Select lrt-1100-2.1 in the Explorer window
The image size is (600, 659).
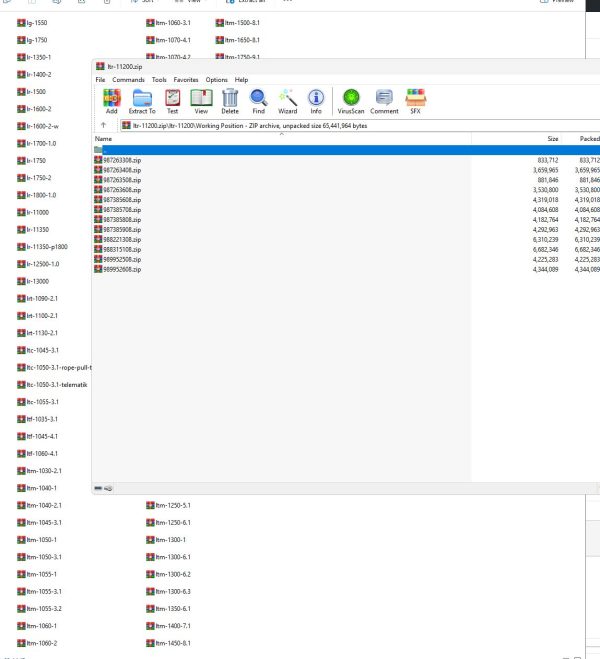[37, 316]
